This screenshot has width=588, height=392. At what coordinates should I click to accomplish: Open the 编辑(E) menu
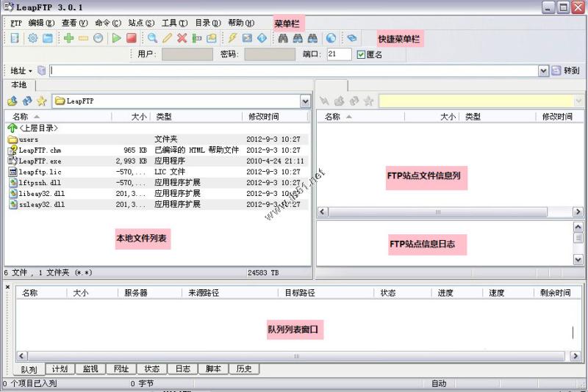pyautogui.click(x=41, y=23)
